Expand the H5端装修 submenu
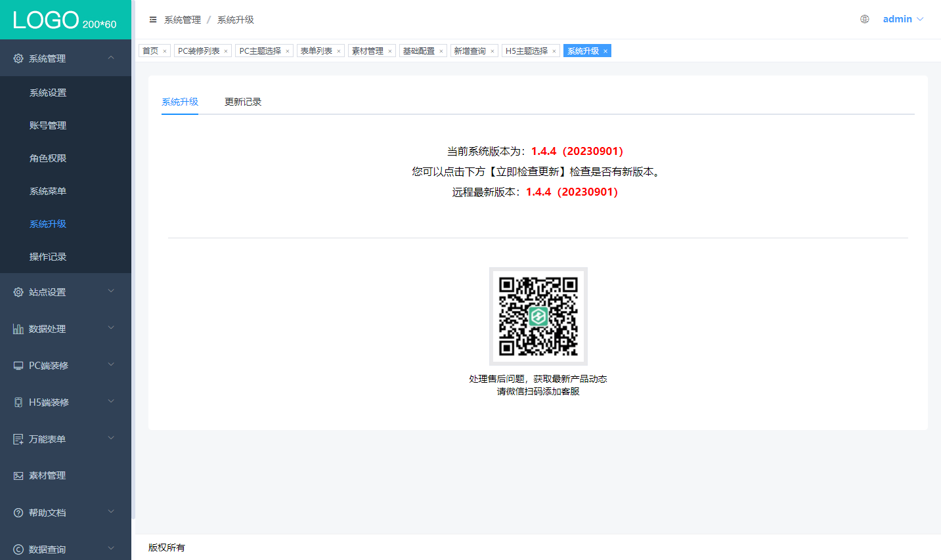The width and height of the screenshot is (941, 560). tap(111, 401)
